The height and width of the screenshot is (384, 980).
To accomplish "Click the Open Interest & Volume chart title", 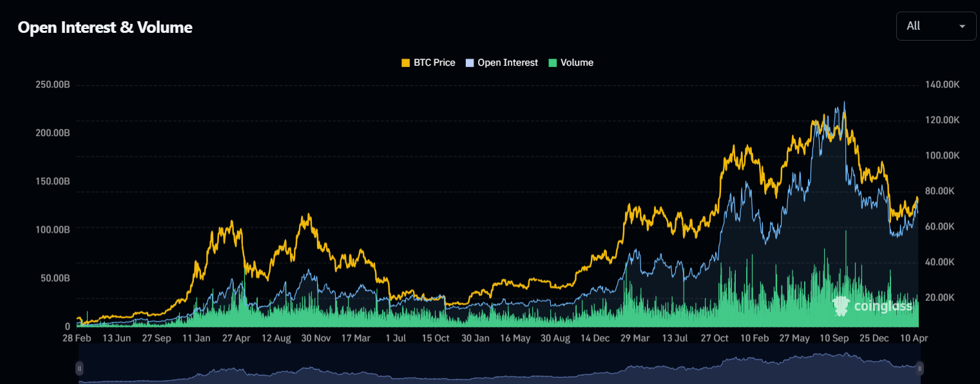I will coord(105,27).
